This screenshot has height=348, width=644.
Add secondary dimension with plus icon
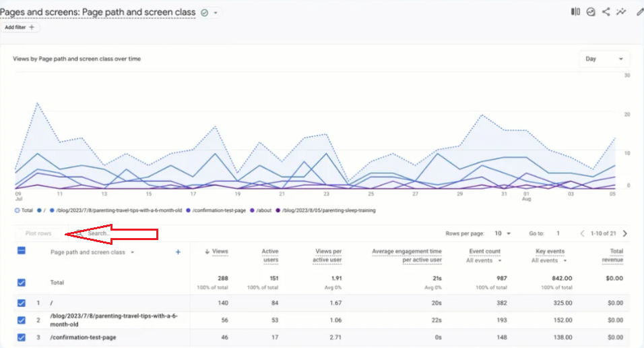178,252
